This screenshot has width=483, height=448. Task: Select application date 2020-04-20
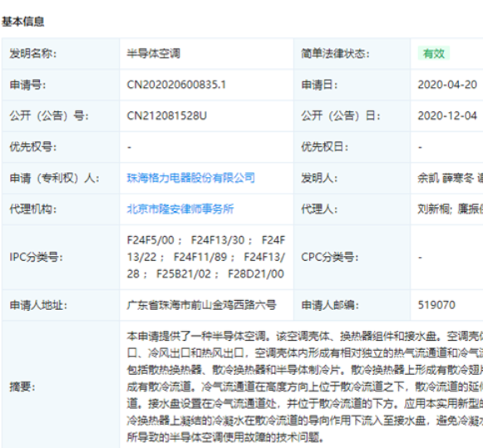(447, 85)
